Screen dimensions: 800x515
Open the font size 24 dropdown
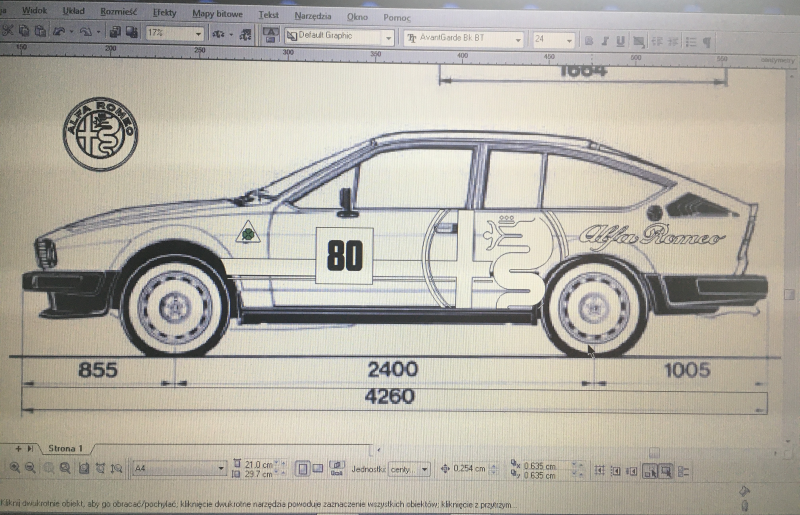click(569, 40)
